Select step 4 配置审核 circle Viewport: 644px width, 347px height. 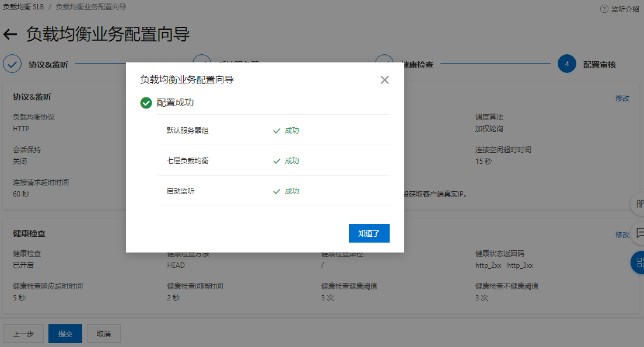pos(567,64)
